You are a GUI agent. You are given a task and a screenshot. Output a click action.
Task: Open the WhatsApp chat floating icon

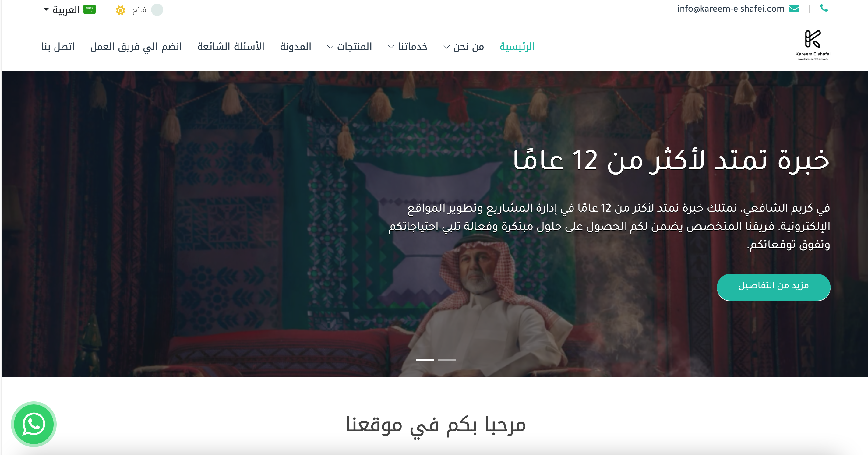pyautogui.click(x=34, y=424)
